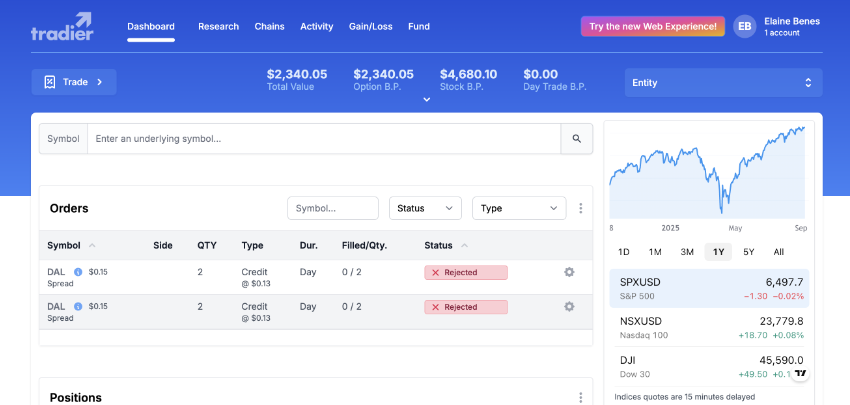Click the Filled/Qty. column header
The height and width of the screenshot is (405, 850).
(364, 246)
